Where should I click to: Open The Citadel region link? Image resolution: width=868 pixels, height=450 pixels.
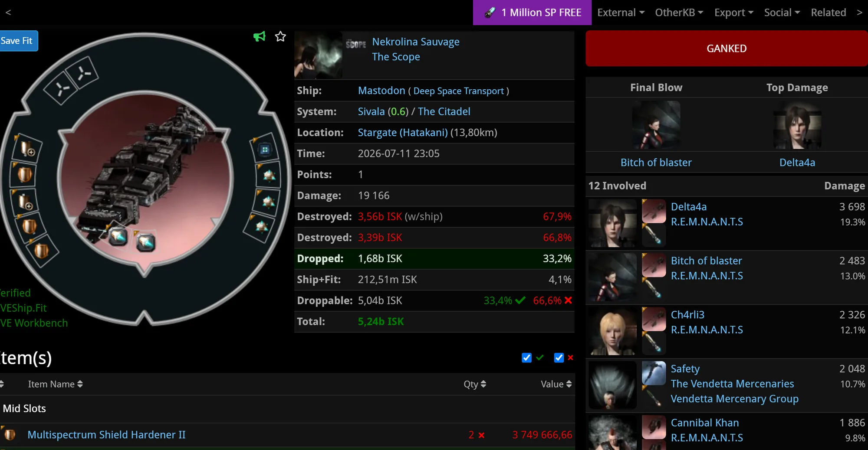pos(444,111)
